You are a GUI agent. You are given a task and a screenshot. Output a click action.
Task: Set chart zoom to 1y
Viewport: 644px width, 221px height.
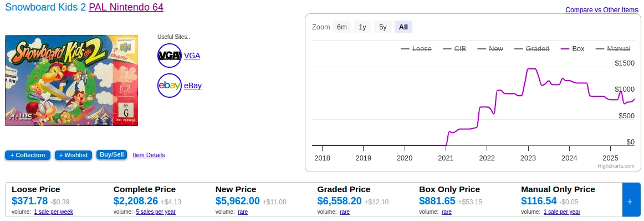(362, 27)
